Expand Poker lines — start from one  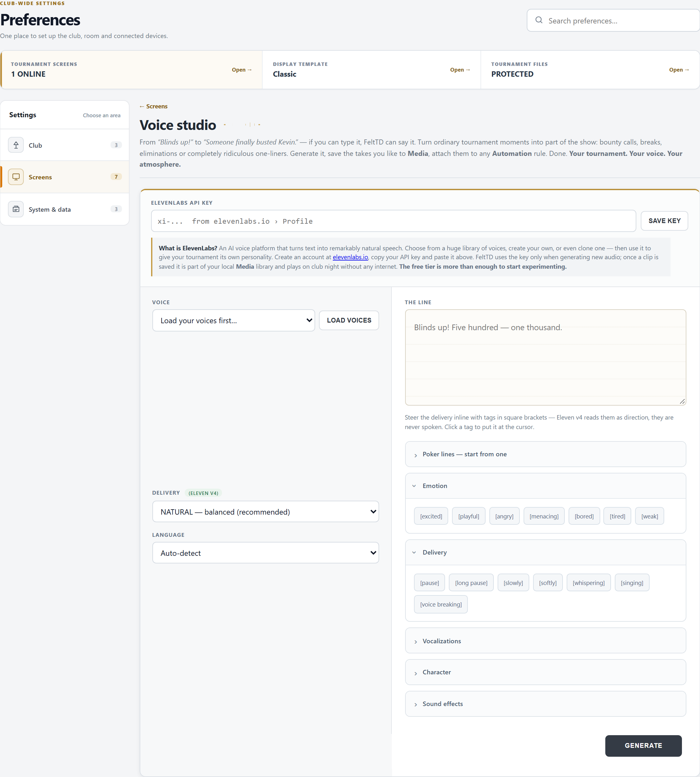coord(545,454)
